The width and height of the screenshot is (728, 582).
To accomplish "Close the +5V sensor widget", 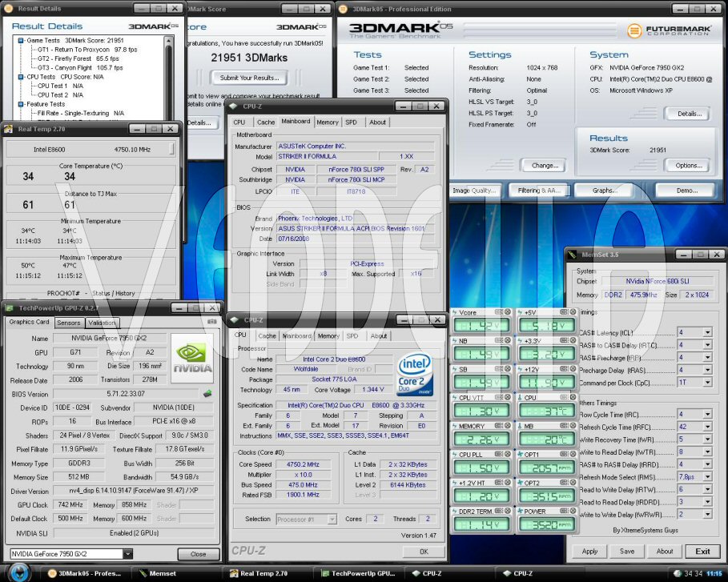I will coord(573,312).
